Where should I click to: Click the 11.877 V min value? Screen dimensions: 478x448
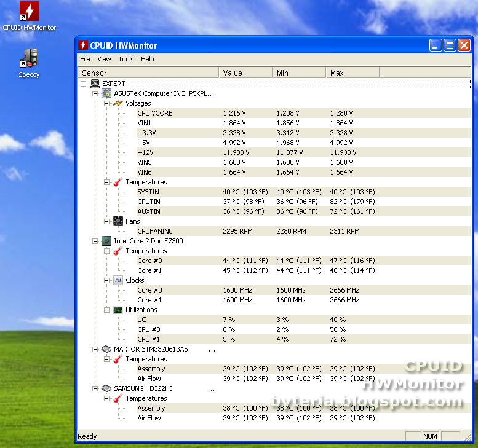click(x=290, y=152)
